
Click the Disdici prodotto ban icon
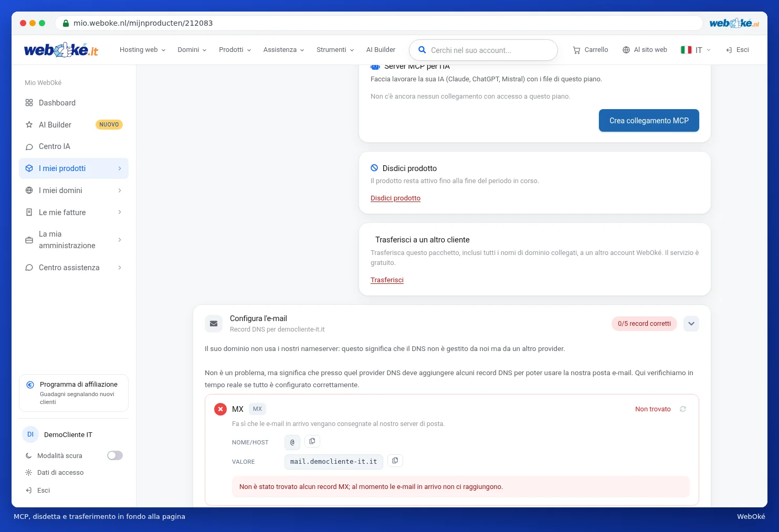[x=374, y=168]
